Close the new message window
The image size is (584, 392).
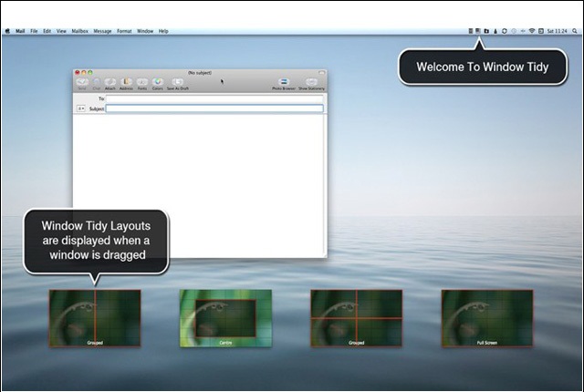click(78, 73)
